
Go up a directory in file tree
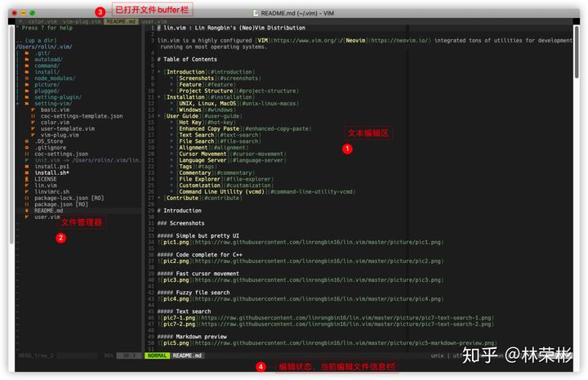pos(34,41)
